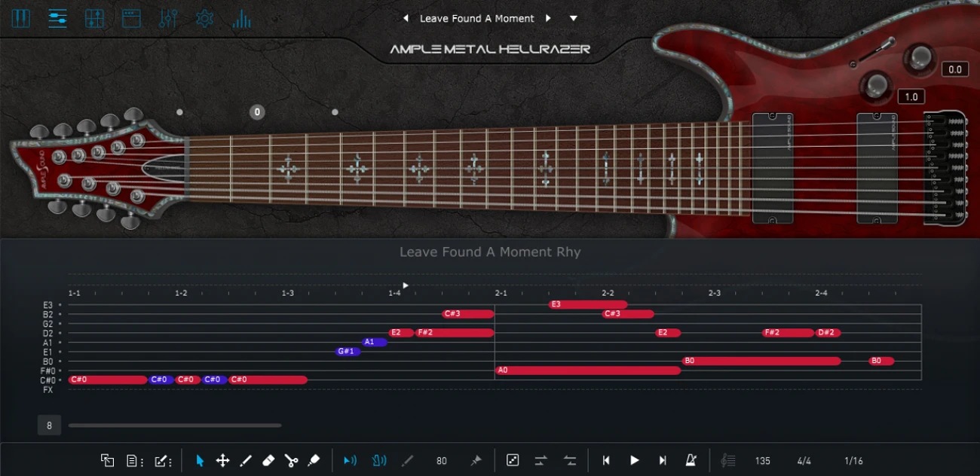This screenshot has height=476, width=980.
Task: Select the highlighted horizontal sliders panel icon
Action: point(57,18)
